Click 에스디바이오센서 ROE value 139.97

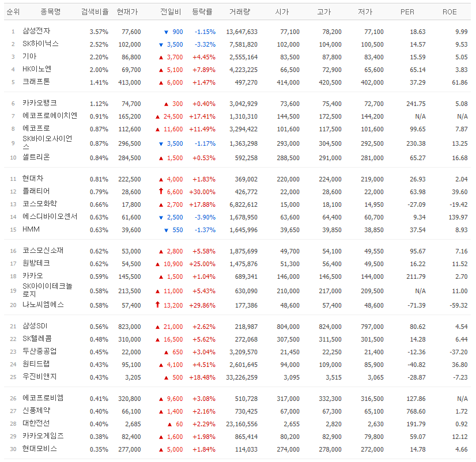pyautogui.click(x=458, y=217)
